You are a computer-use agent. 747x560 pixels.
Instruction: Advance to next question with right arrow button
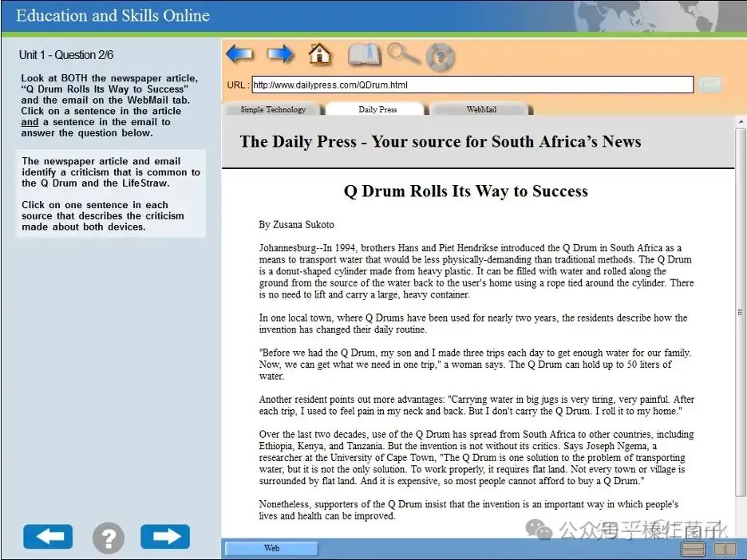pos(165,537)
